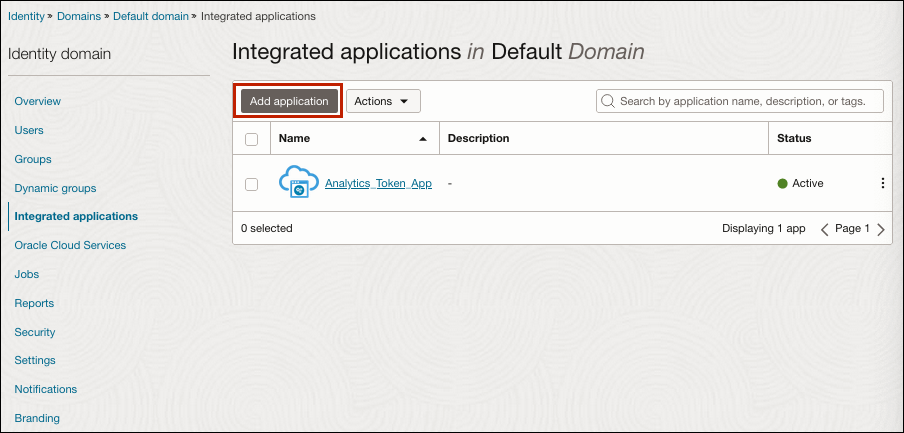
Task: Click Domains breadcrumb link
Action: coord(79,16)
